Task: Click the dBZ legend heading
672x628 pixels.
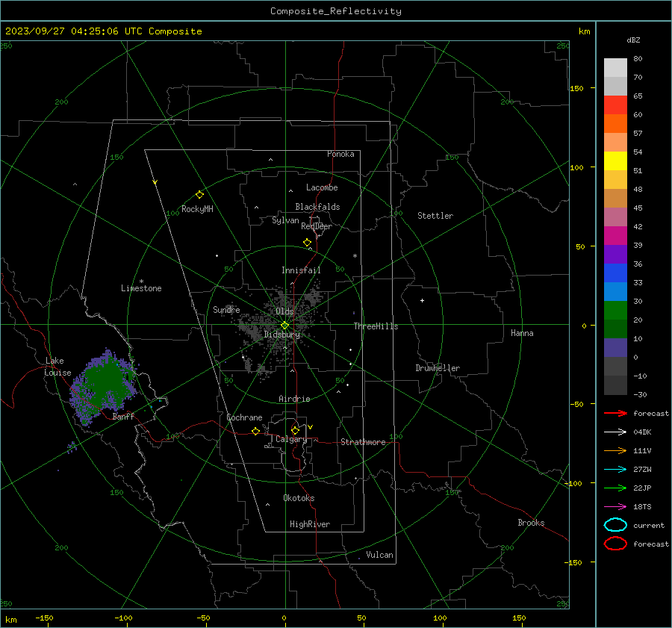Action: point(633,40)
